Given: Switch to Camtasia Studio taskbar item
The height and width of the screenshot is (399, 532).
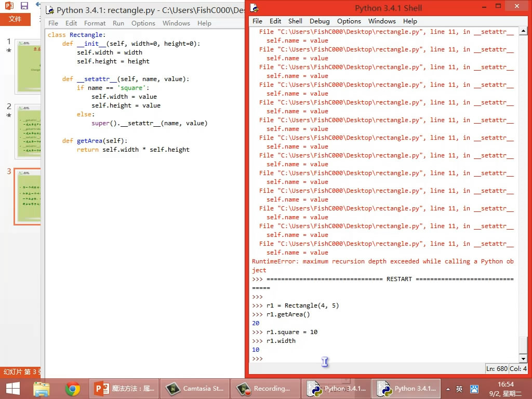Looking at the screenshot, I should click(x=194, y=389).
